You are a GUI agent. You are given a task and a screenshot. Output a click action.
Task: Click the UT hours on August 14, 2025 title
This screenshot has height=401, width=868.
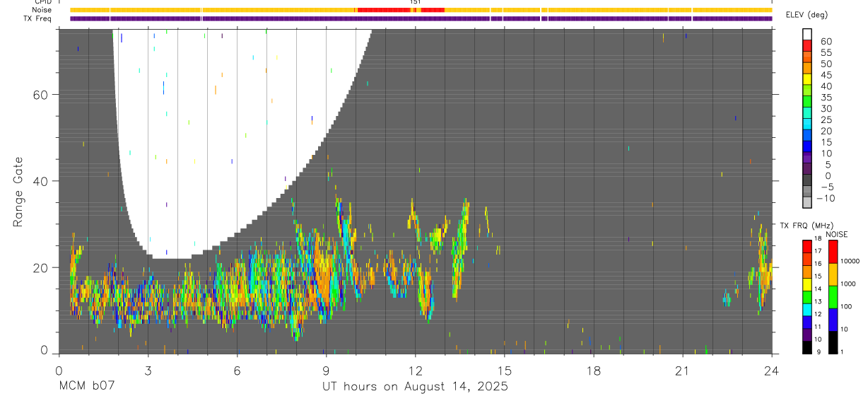tap(415, 387)
